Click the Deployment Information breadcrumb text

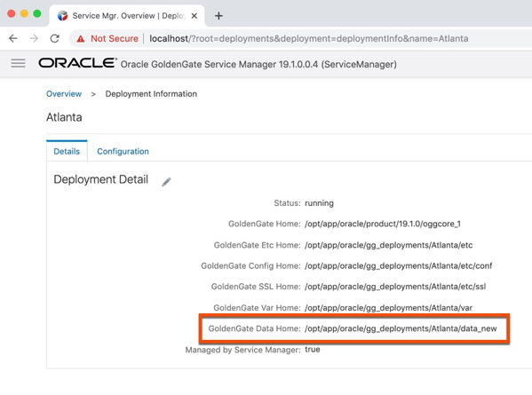(151, 94)
